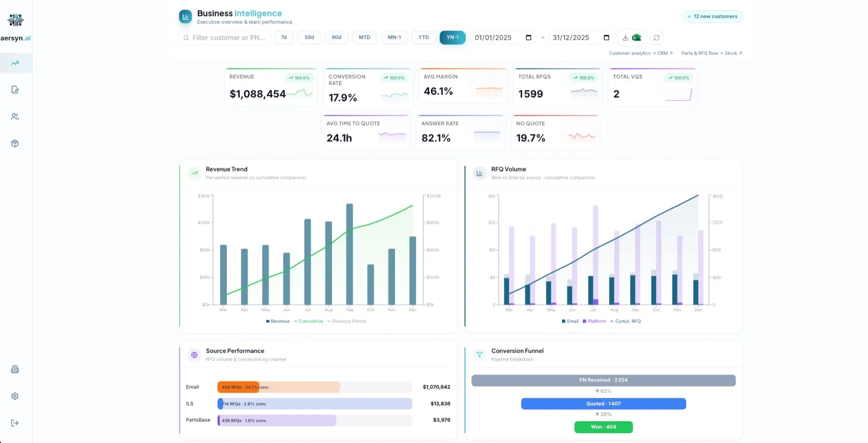
Task: Click the end date field 31/12/2025
Action: (x=581, y=37)
